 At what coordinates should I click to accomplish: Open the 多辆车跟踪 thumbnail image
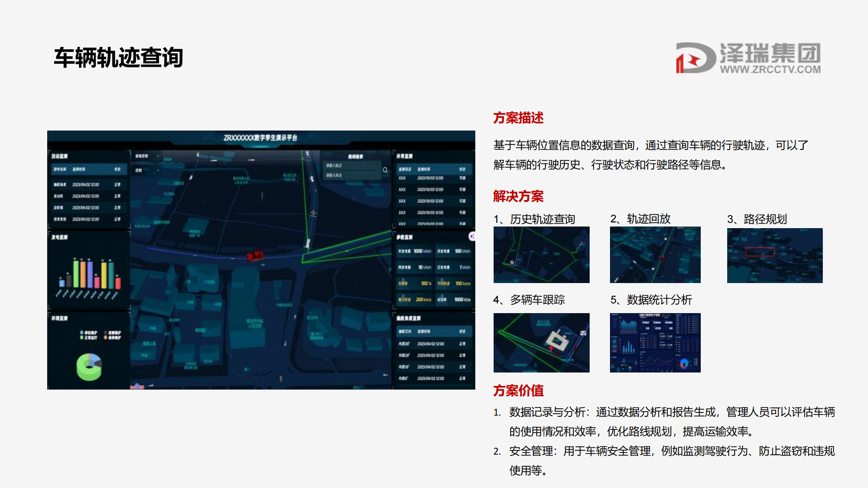(541, 343)
